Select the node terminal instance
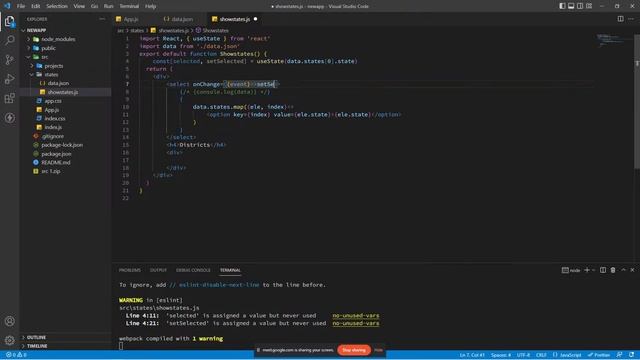Viewport: 640px width, 360px height. 571,270
